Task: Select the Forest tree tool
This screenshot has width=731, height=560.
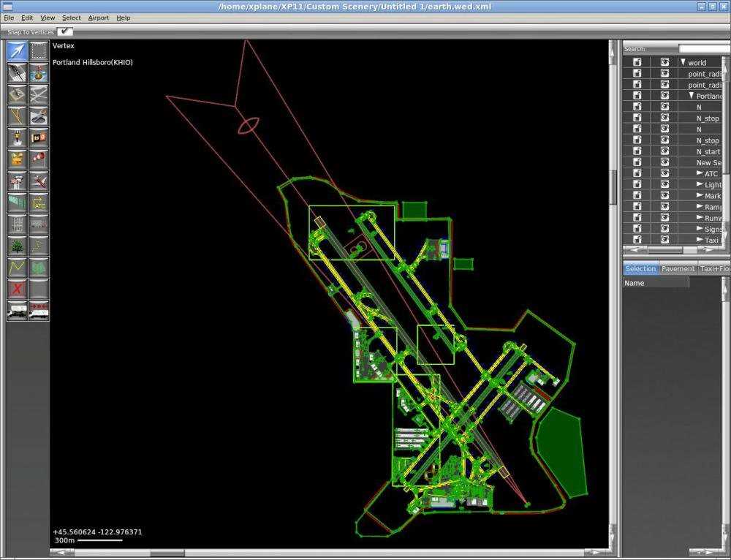Action: tap(17, 246)
